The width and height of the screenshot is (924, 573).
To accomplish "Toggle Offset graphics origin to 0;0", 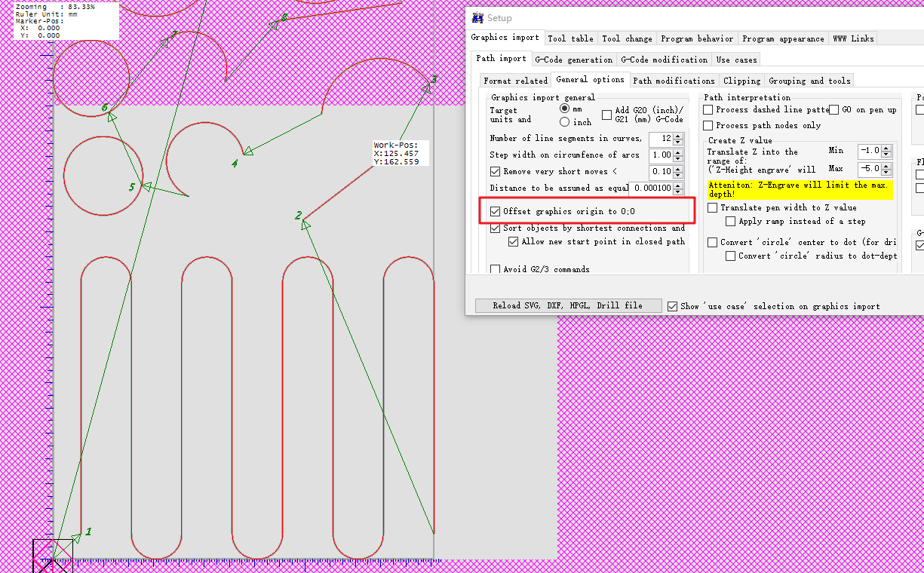I will 496,212.
